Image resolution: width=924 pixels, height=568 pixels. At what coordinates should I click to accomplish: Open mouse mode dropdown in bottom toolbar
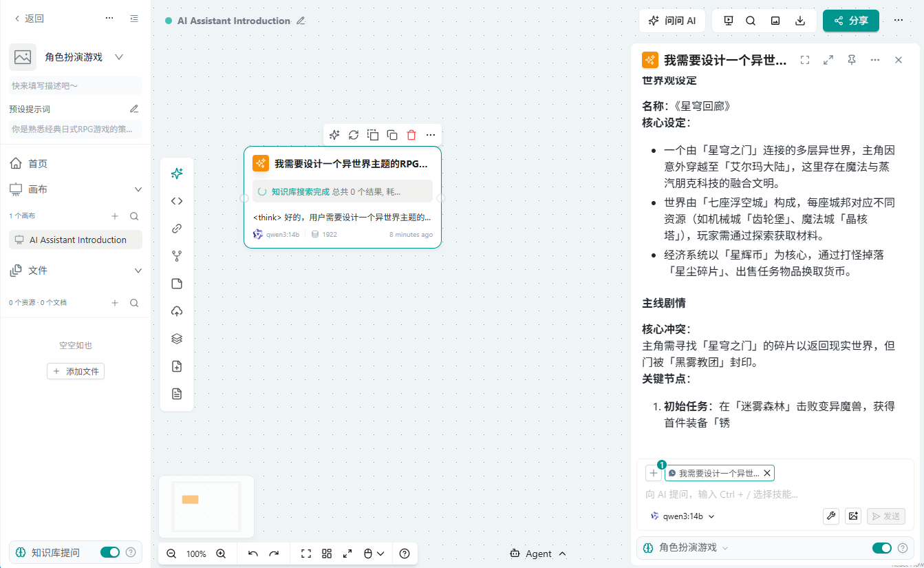pos(374,554)
